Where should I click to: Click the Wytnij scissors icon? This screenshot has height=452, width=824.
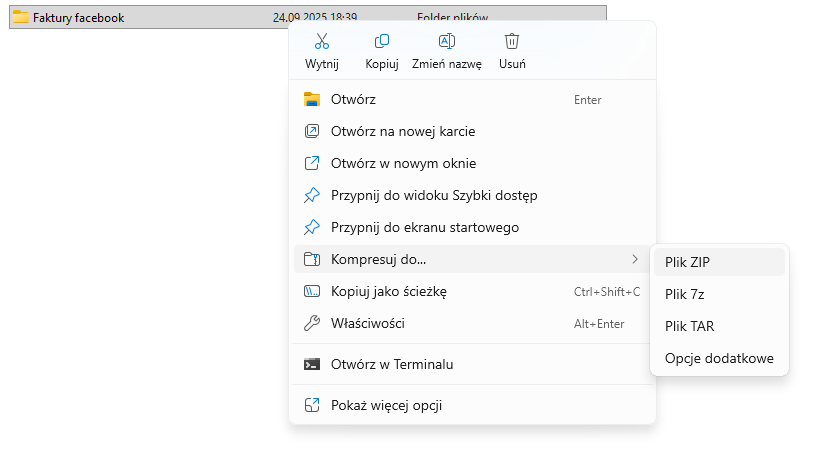coord(322,42)
